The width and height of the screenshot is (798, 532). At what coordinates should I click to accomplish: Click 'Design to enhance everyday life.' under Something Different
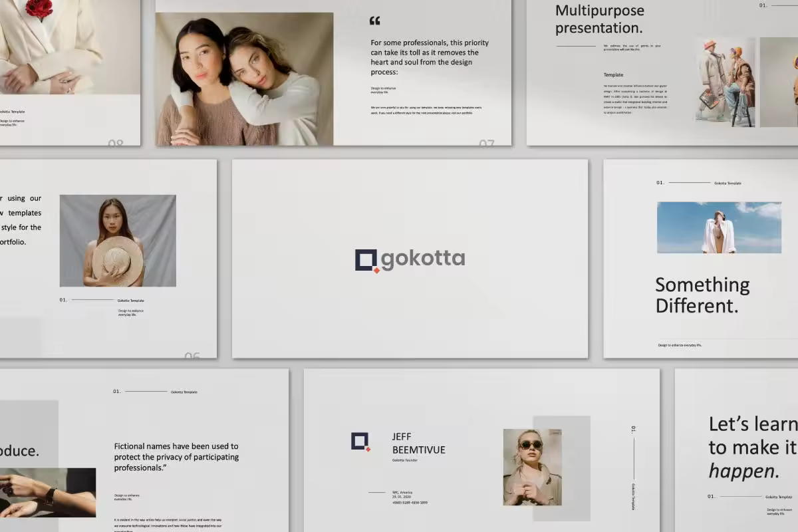[x=680, y=345]
